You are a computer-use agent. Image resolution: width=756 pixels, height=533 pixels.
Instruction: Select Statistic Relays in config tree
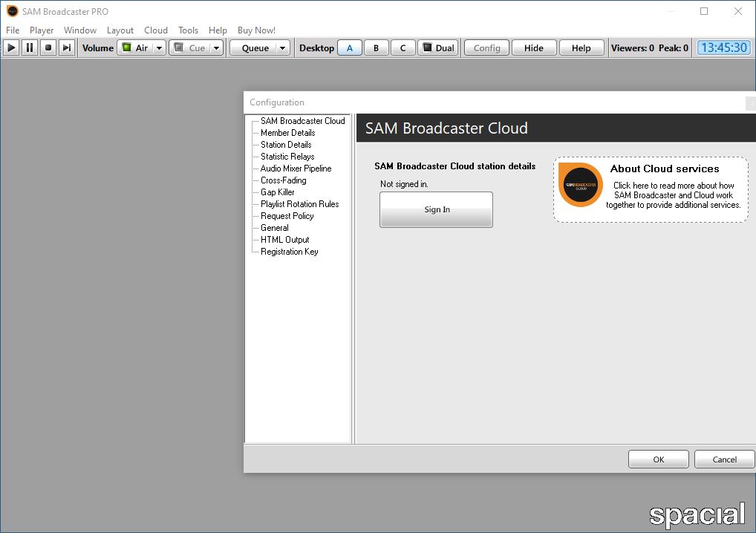(x=287, y=157)
